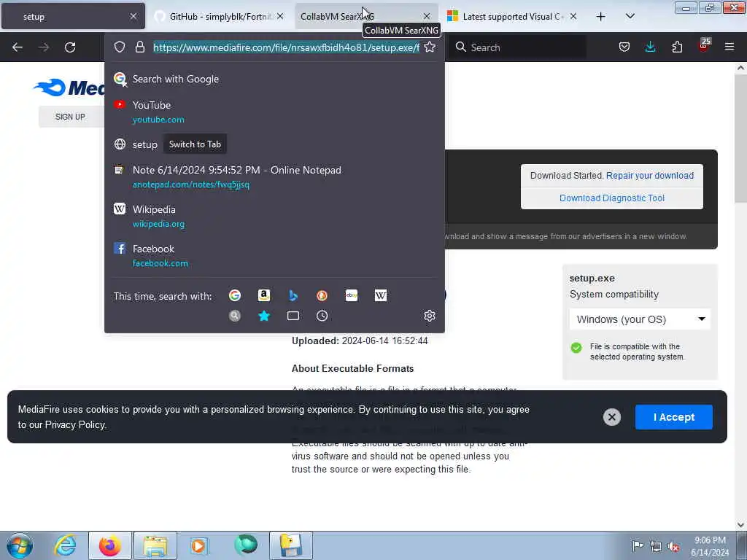View site info via padlock icon

click(139, 47)
